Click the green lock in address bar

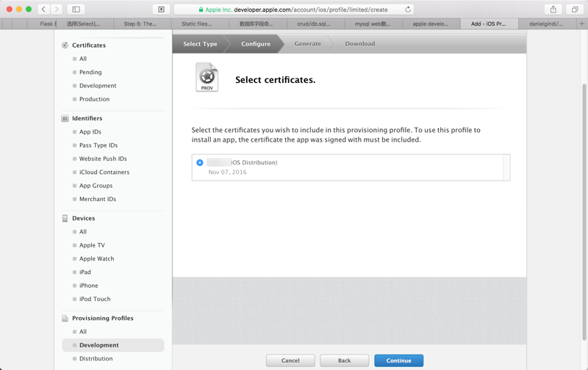coord(201,10)
